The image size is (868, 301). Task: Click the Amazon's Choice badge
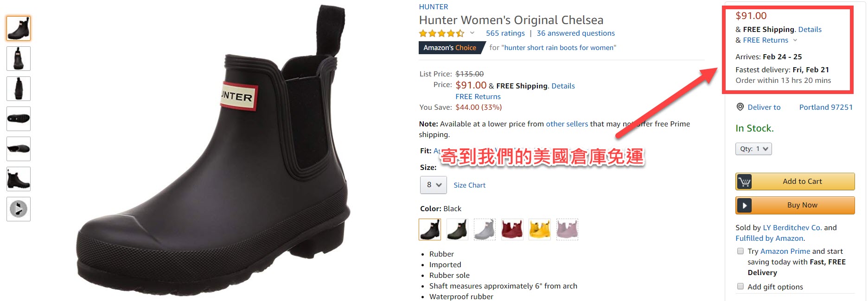(x=449, y=48)
